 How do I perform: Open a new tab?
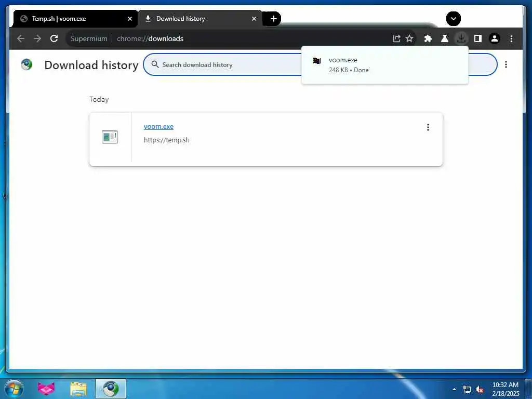(x=273, y=19)
